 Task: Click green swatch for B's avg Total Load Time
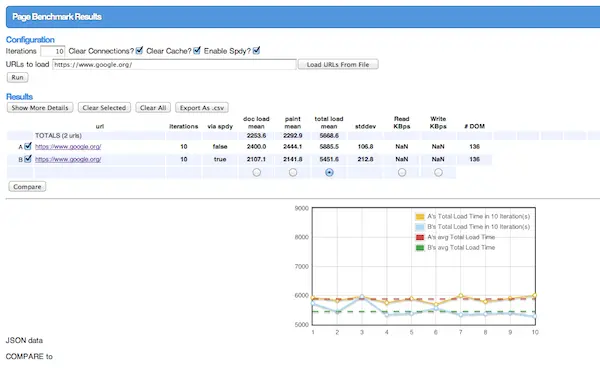coord(420,248)
